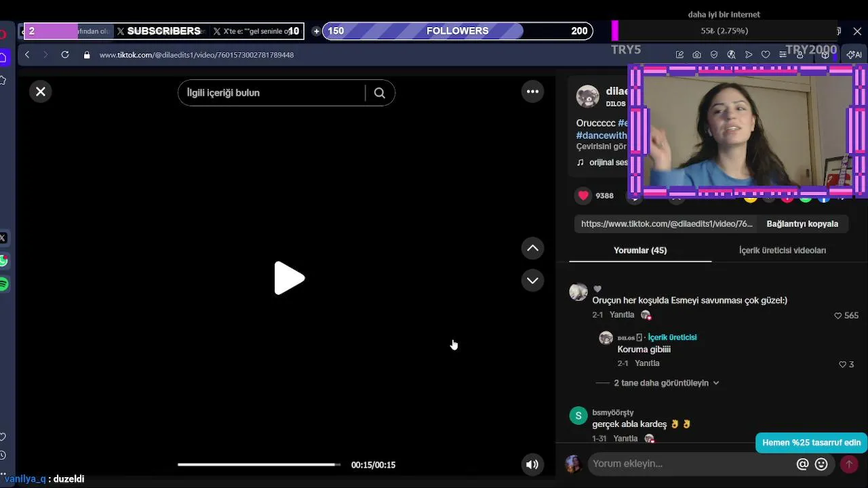The width and height of the screenshot is (868, 488).
Task: Click the truncated video link URL text
Action: click(x=667, y=224)
